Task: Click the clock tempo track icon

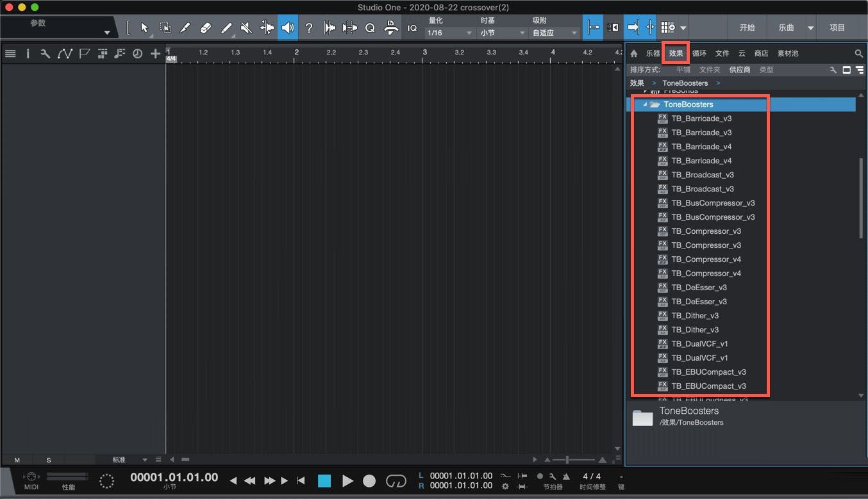Action: click(137, 54)
